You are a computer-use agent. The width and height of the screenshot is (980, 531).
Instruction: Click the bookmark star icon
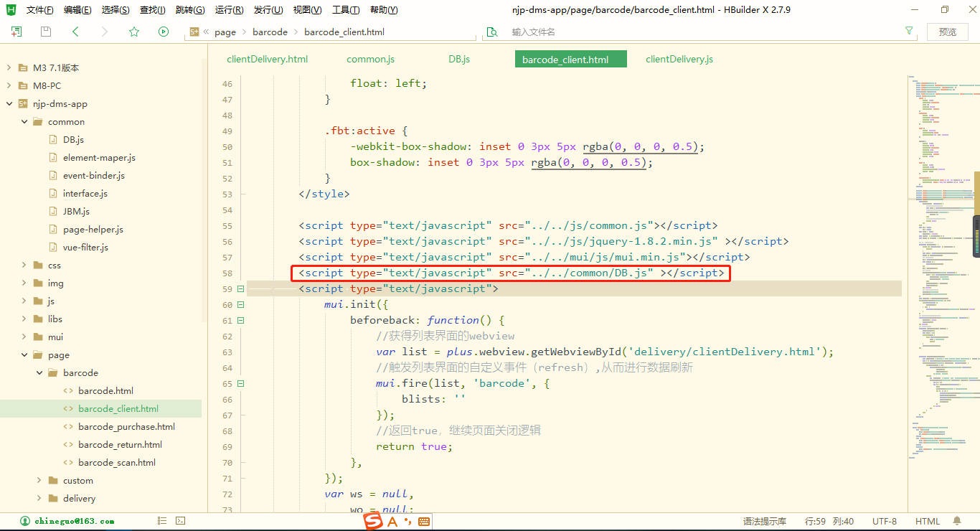(x=134, y=32)
